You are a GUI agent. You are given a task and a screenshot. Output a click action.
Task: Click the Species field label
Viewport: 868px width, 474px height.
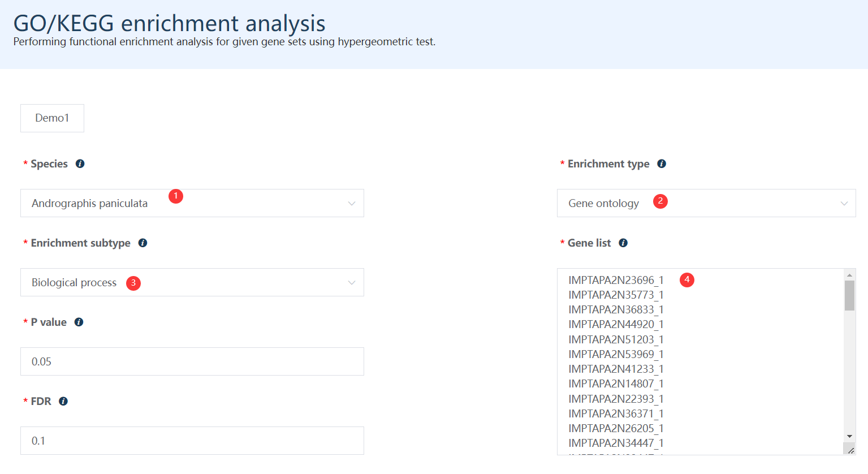coord(49,163)
